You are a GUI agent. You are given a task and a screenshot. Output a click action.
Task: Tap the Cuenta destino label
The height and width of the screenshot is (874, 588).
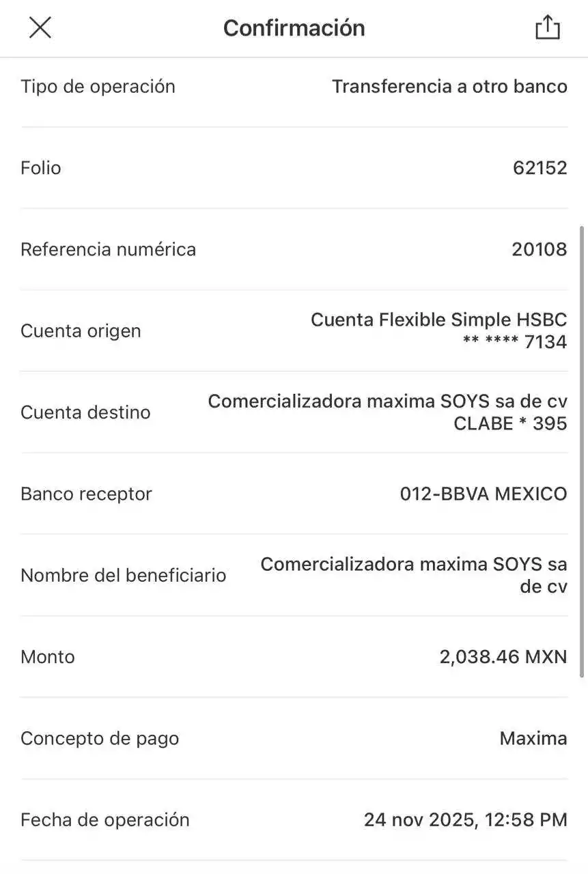coord(85,412)
